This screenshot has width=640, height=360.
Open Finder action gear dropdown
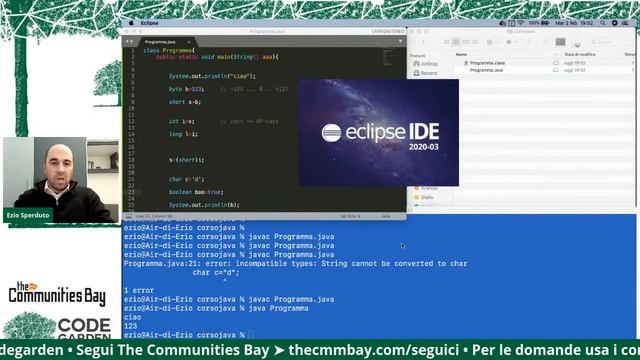pos(511,42)
